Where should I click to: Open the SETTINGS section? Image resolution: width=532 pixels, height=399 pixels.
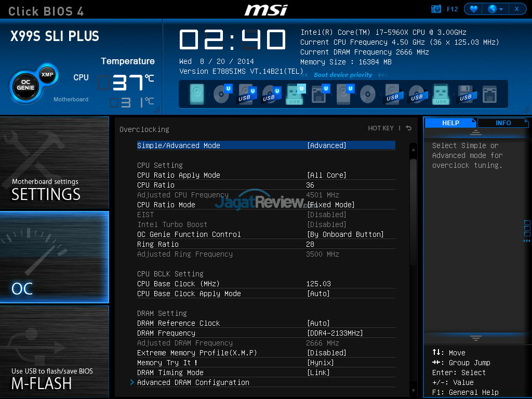point(55,162)
